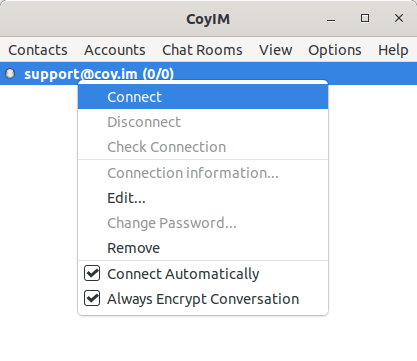This screenshot has height=361, width=417.
Task: Click the Check Connection entry
Action: coord(203,147)
